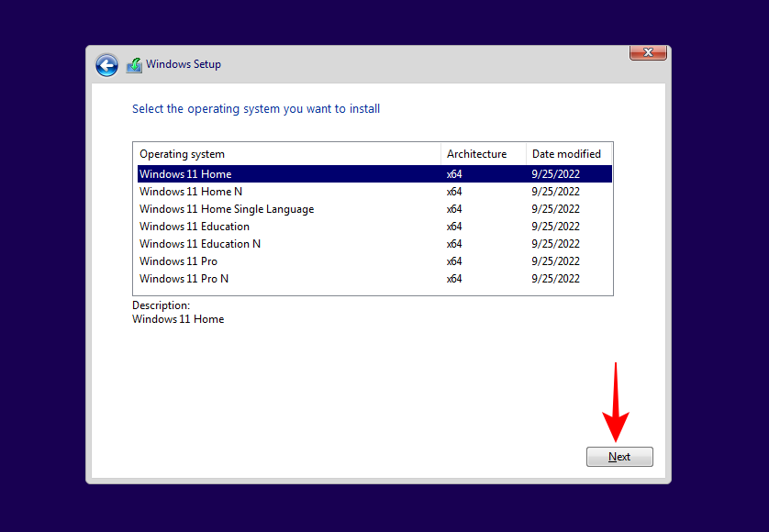Select Windows 11 Education from the list

pos(194,226)
